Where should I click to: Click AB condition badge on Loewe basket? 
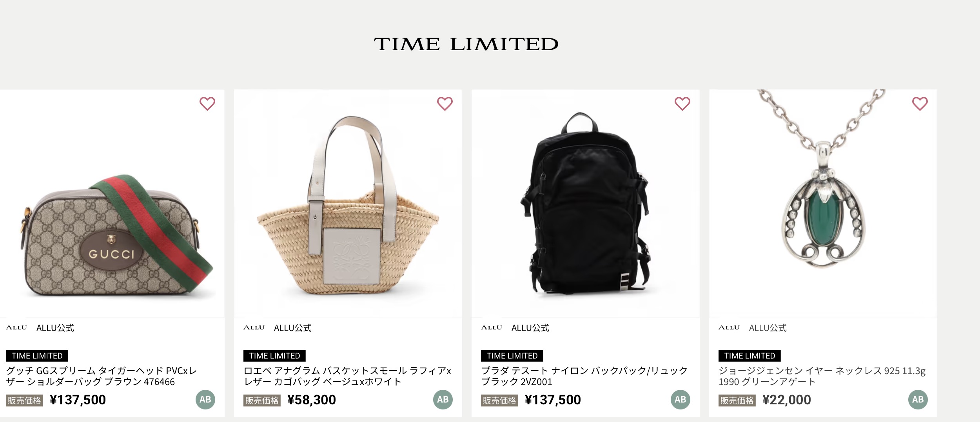click(x=443, y=400)
